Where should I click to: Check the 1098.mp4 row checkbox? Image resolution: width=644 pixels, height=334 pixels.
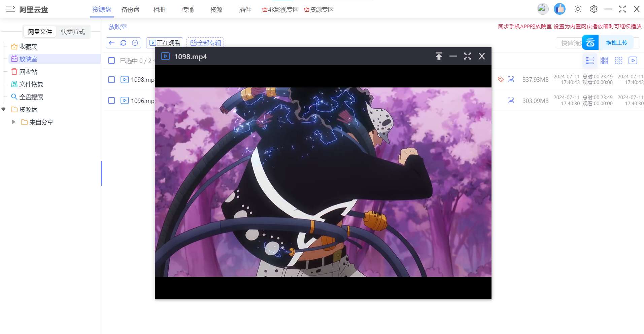click(x=111, y=80)
